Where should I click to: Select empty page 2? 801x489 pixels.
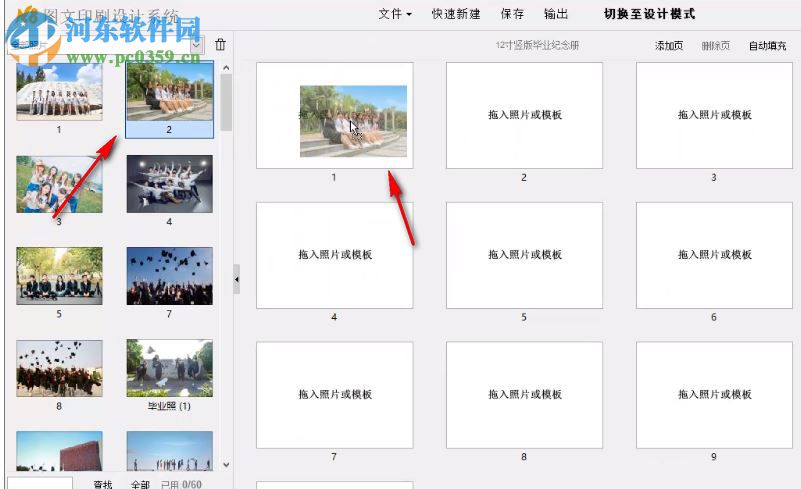click(525, 115)
